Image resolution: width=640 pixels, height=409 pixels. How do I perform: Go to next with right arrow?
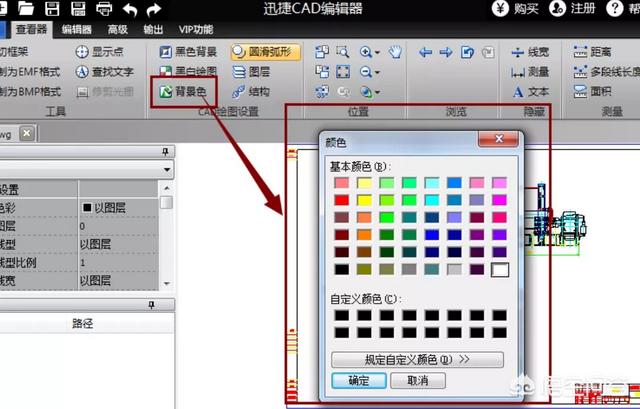[446, 52]
